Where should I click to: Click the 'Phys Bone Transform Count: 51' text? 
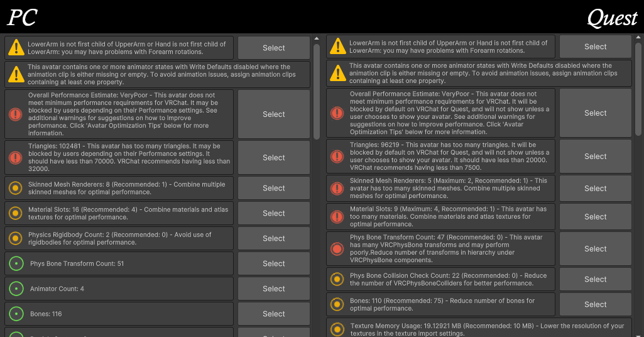(x=77, y=263)
